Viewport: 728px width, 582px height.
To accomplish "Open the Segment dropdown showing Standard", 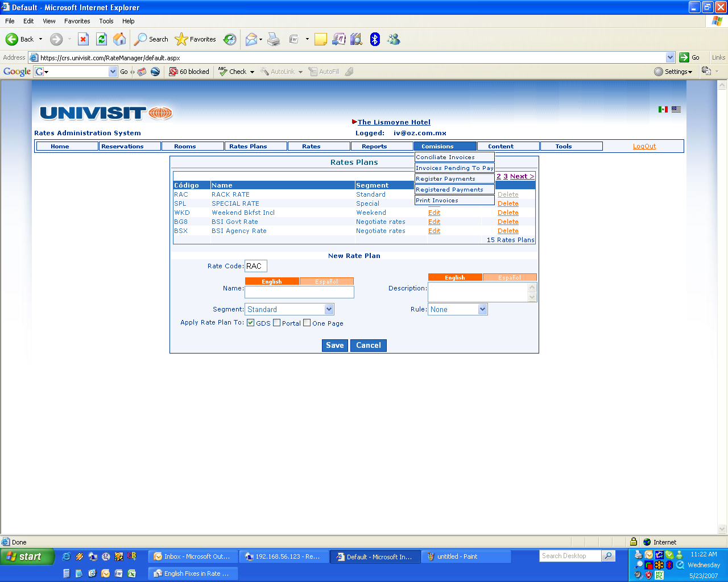I will click(329, 309).
